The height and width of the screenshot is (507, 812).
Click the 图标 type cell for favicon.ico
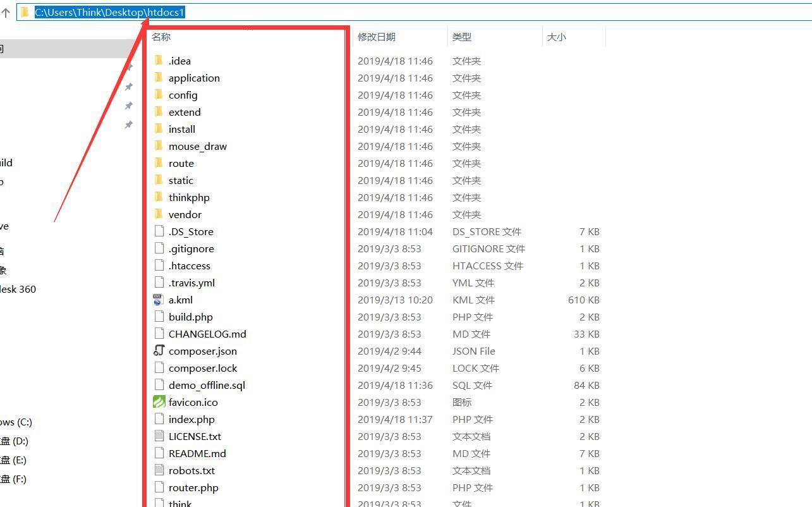point(462,402)
